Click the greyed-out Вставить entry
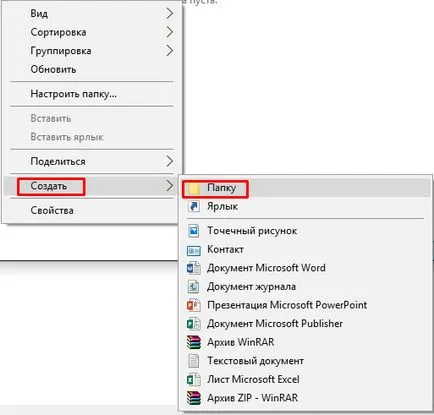Screen dimensions: 434x415 click(92, 118)
